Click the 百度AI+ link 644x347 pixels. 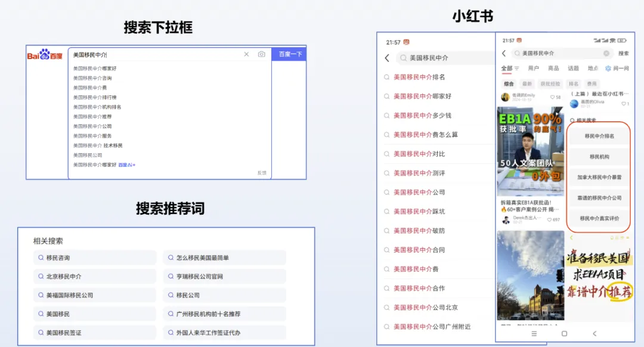tap(126, 165)
